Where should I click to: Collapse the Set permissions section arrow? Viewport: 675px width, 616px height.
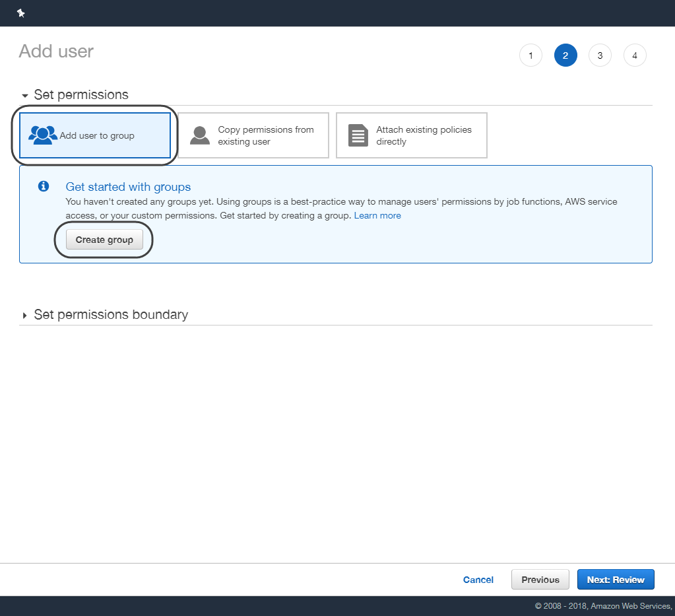pyautogui.click(x=25, y=96)
